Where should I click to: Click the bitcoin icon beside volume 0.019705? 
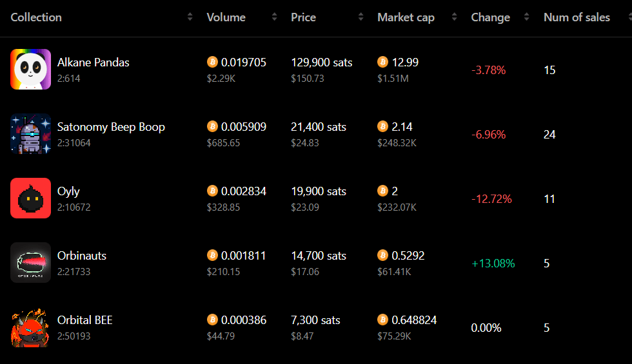(x=212, y=62)
